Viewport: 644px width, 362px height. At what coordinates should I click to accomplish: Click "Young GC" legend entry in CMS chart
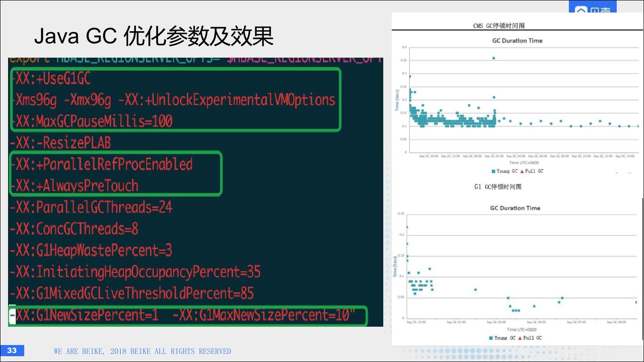click(x=504, y=171)
